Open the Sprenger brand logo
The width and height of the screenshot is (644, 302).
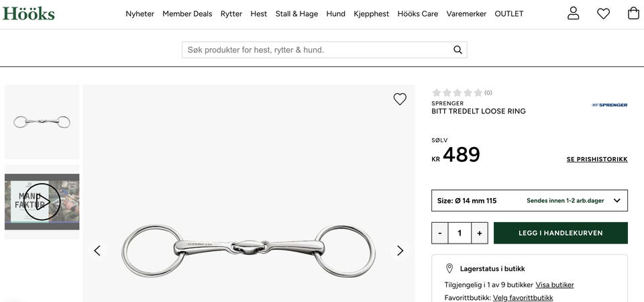[609, 105]
